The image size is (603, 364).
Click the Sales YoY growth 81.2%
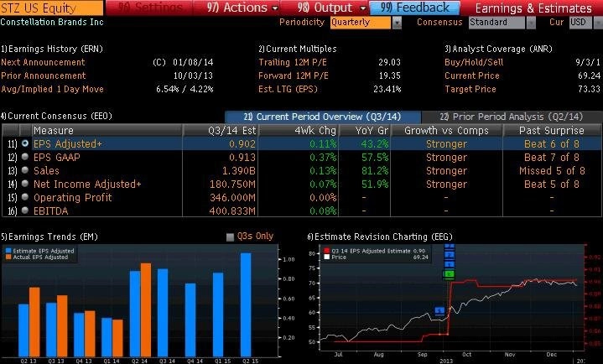pyautogui.click(x=375, y=171)
